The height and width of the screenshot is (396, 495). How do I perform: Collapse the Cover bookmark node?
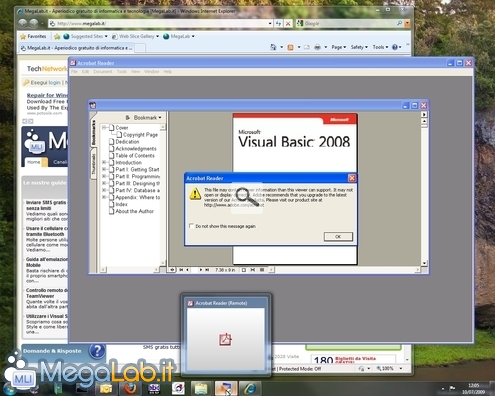click(104, 127)
